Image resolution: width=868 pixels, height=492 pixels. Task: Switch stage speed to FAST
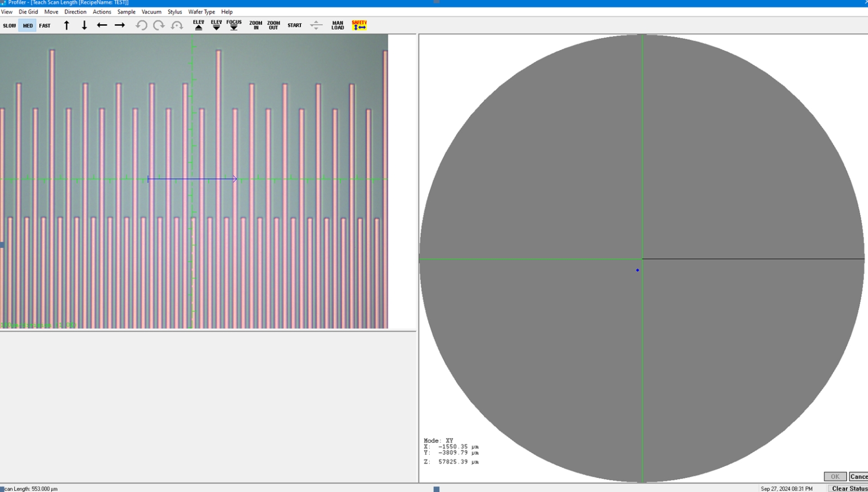45,26
